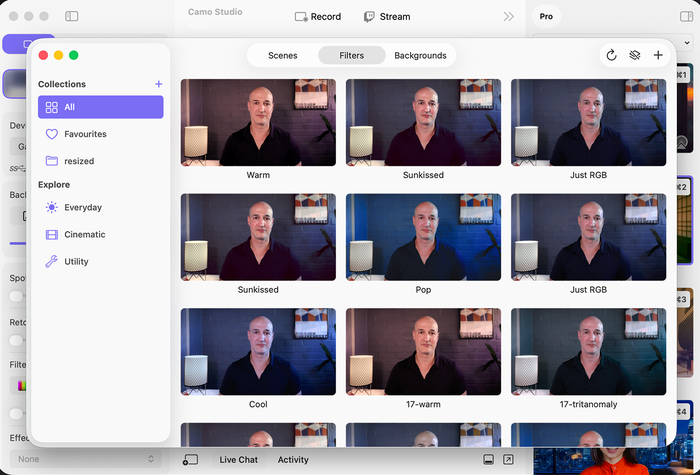The image size is (700, 475).
Task: Click the Pro badge button
Action: point(546,17)
